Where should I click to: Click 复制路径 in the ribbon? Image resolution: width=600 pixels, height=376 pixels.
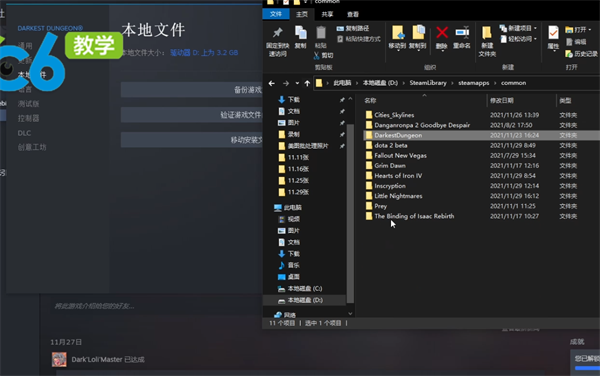coord(353,28)
